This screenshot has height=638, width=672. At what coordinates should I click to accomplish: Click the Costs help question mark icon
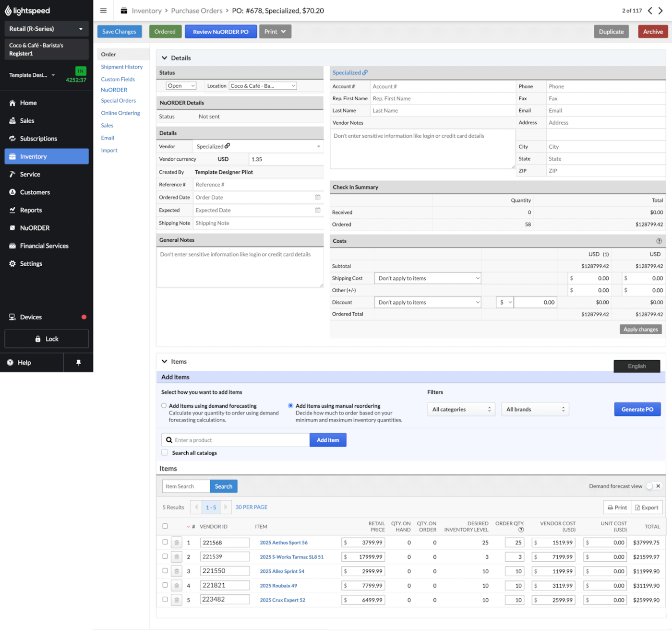[x=659, y=241]
